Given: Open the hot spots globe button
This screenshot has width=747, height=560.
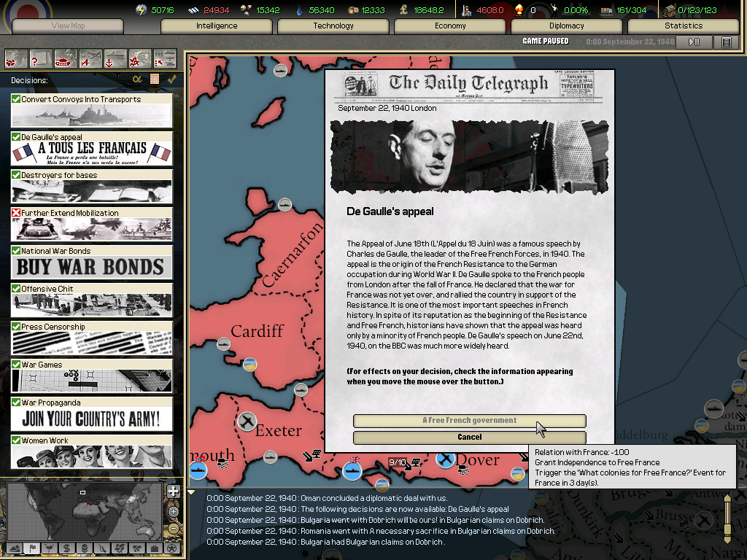Looking at the screenshot, I should click(16, 60).
